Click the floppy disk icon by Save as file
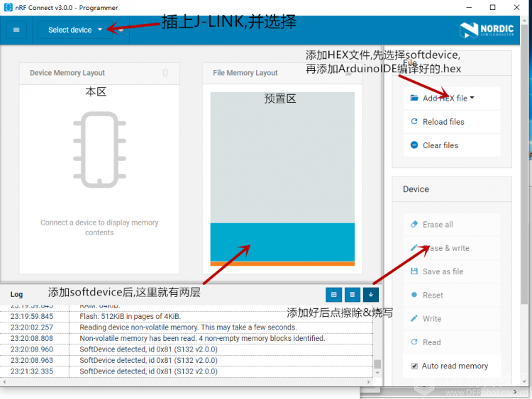 click(414, 271)
